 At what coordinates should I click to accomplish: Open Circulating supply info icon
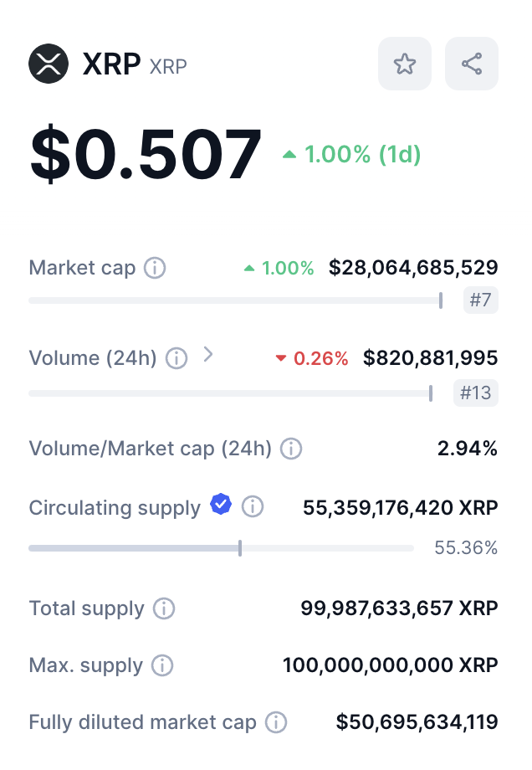coord(253,506)
